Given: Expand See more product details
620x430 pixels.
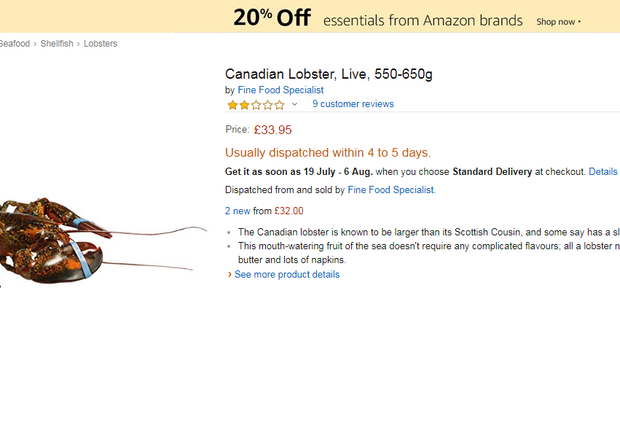Looking at the screenshot, I should click(287, 275).
